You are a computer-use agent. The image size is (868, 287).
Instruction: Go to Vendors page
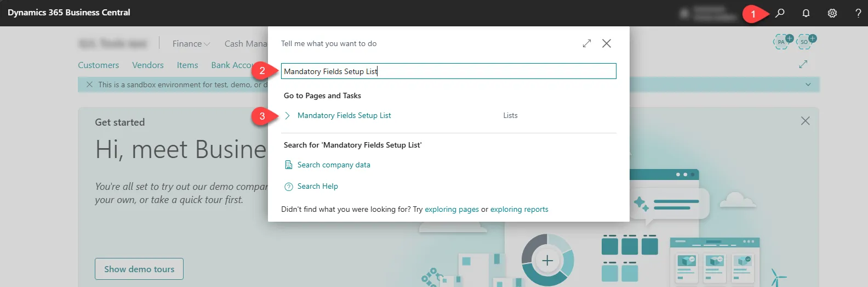[x=148, y=65]
